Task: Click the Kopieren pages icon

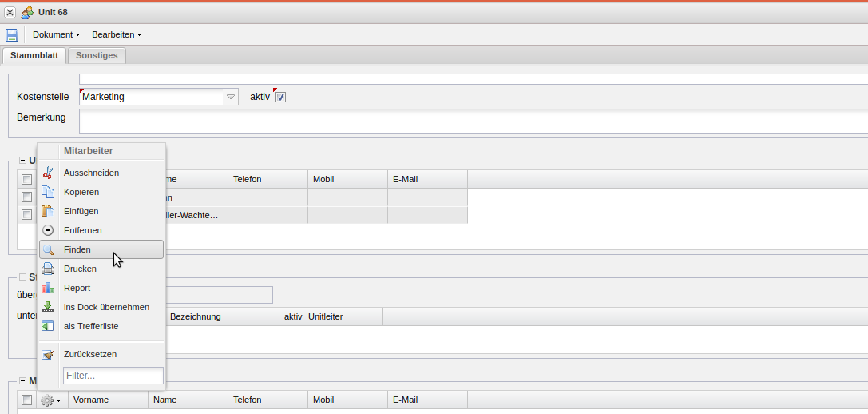Action: coord(48,192)
